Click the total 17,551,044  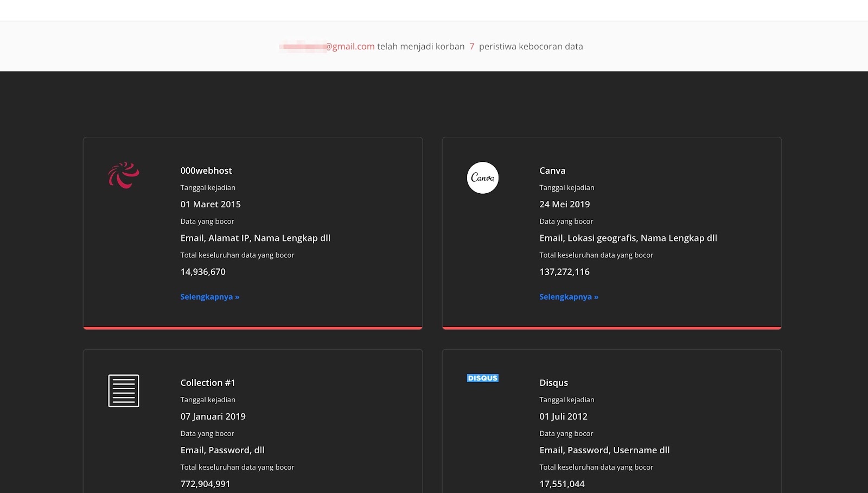[562, 484]
